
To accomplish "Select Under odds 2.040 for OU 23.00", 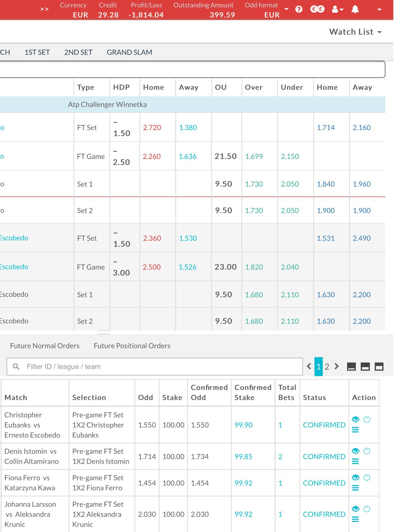I will [290, 267].
